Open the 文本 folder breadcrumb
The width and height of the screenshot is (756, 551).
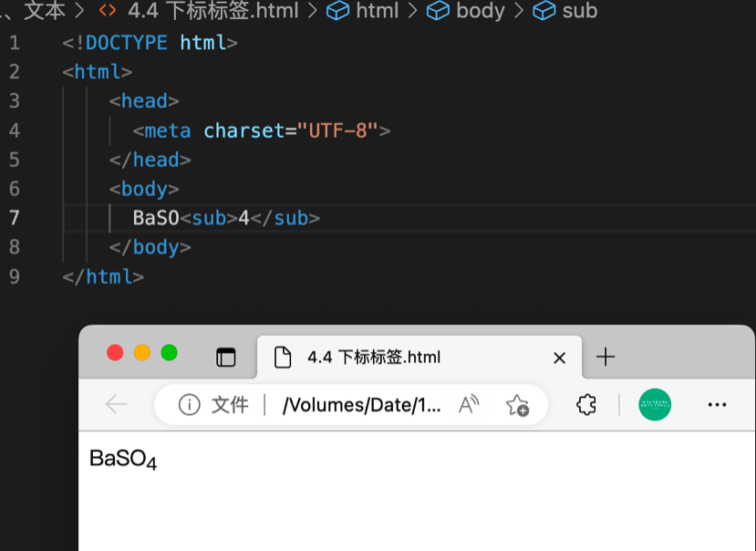click(44, 11)
